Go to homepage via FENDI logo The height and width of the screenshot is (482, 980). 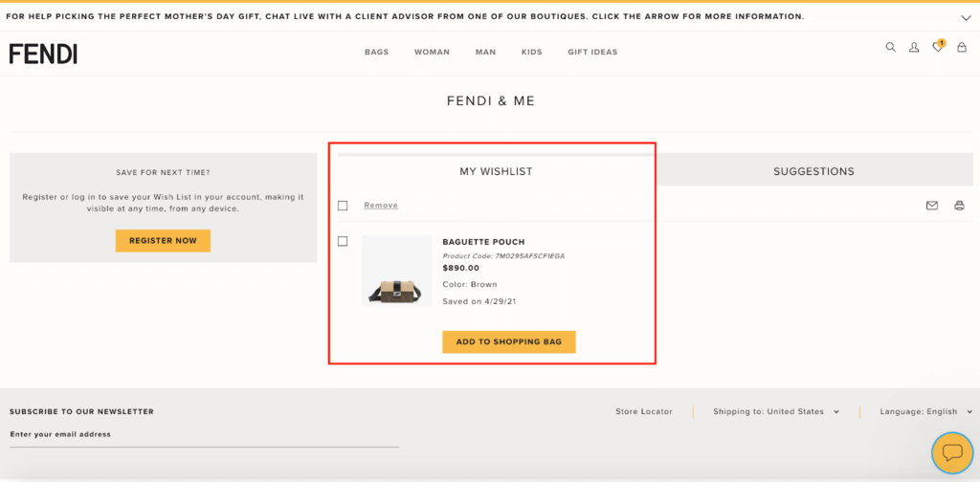(x=43, y=54)
